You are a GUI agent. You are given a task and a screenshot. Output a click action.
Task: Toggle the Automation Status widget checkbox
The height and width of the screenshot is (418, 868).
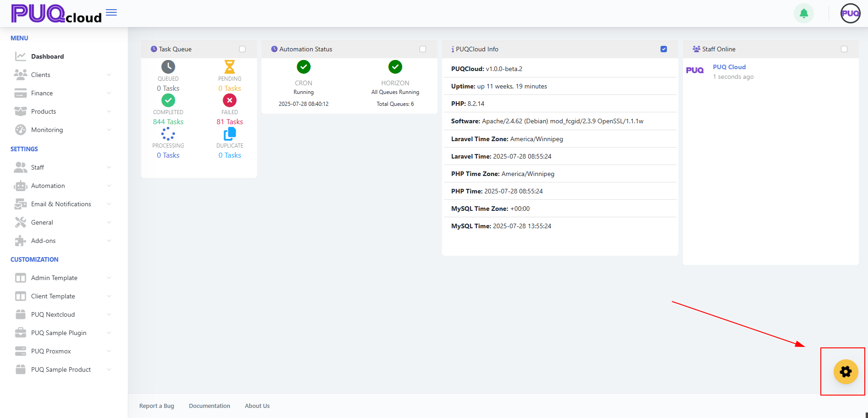point(423,49)
